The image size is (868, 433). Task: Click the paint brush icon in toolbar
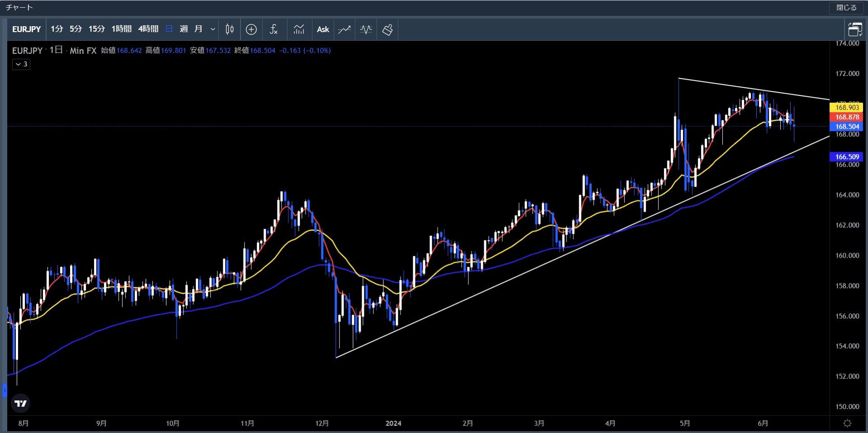[x=387, y=29]
